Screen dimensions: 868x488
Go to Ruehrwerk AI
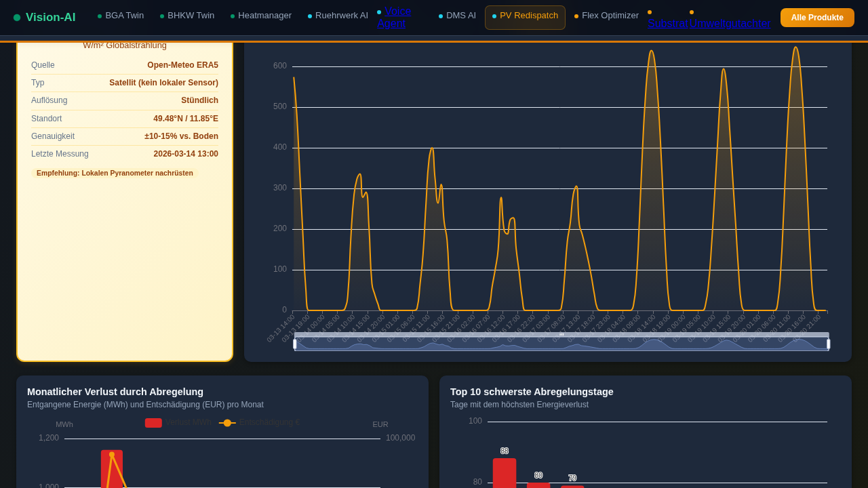coord(341,16)
